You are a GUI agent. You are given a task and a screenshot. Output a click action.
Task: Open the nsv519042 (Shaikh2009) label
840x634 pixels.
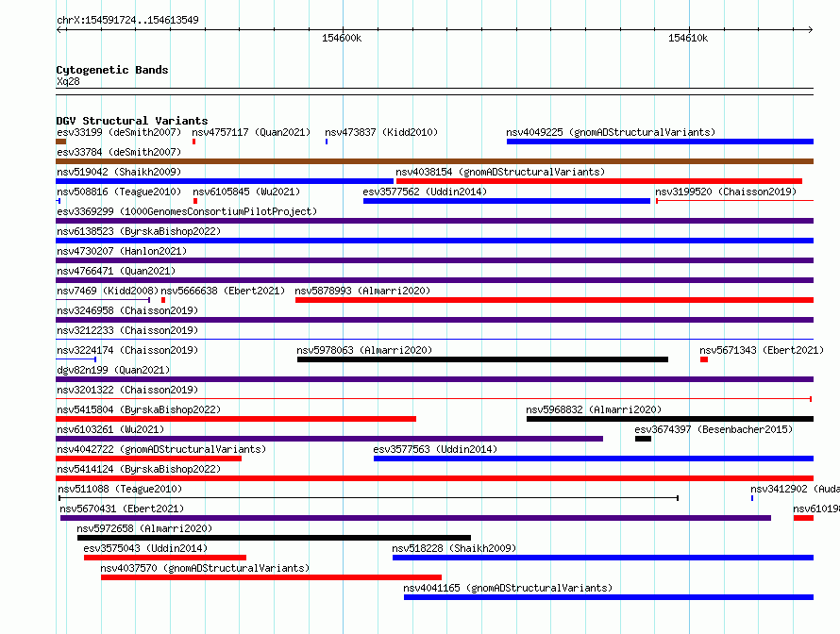(119, 172)
